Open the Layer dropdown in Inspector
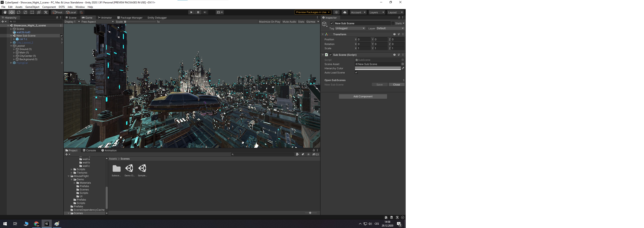 (390, 28)
